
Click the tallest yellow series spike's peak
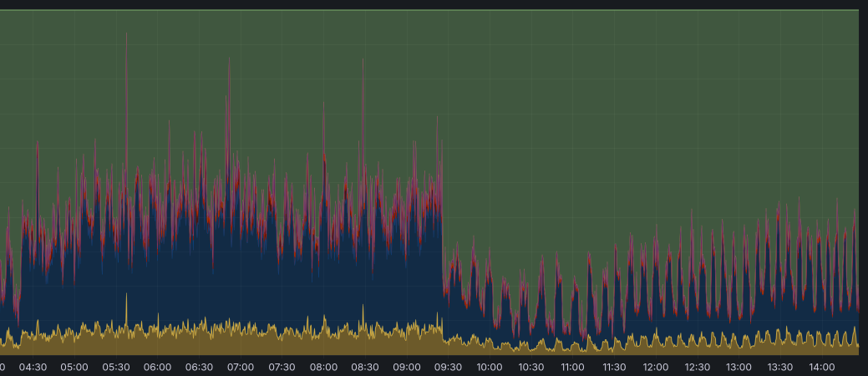click(126, 294)
